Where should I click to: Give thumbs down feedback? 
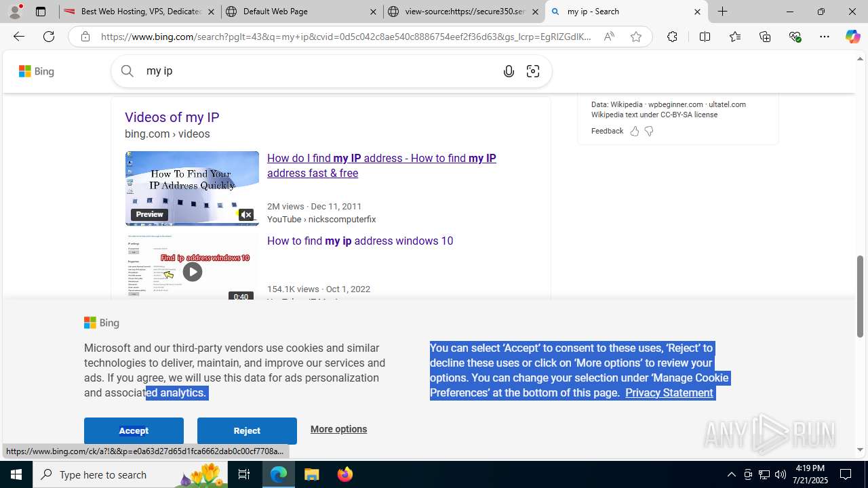point(649,131)
